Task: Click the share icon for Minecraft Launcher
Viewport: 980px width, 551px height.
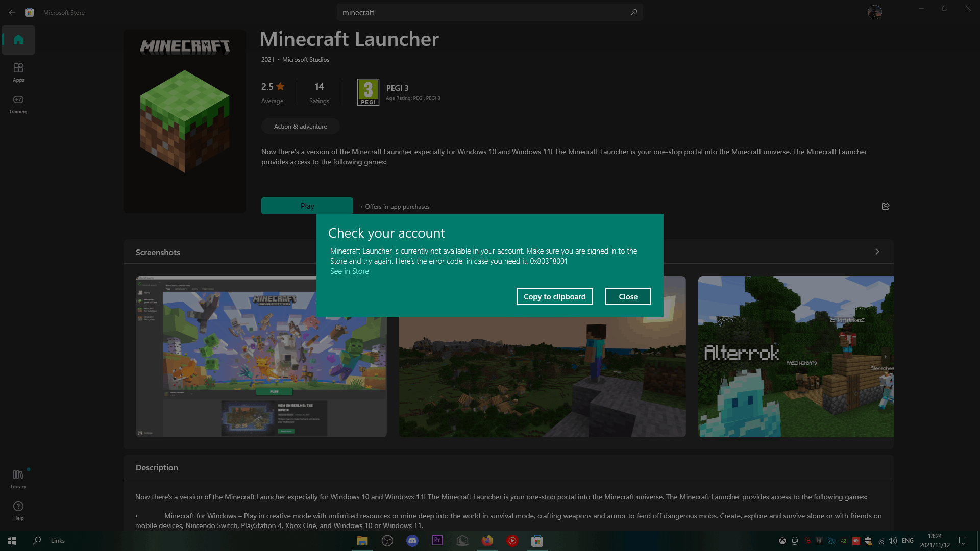Action: coord(886,206)
